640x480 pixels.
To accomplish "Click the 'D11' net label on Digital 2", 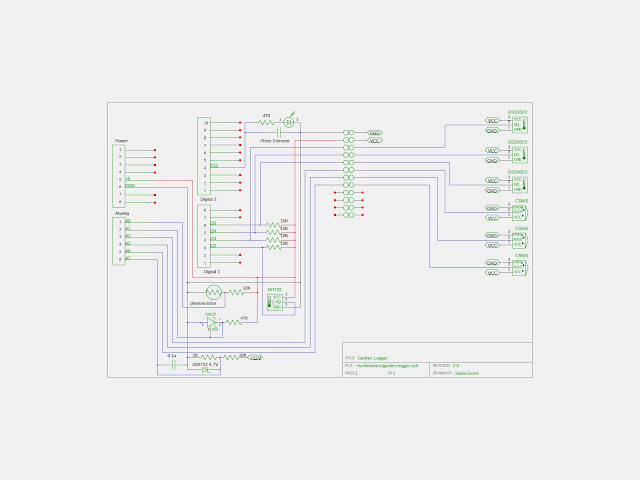I will (x=214, y=166).
